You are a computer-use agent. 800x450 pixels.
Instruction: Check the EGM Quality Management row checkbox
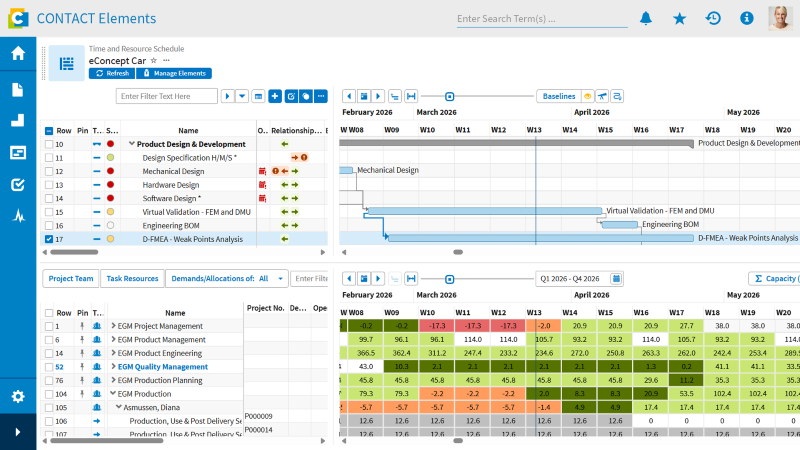49,367
